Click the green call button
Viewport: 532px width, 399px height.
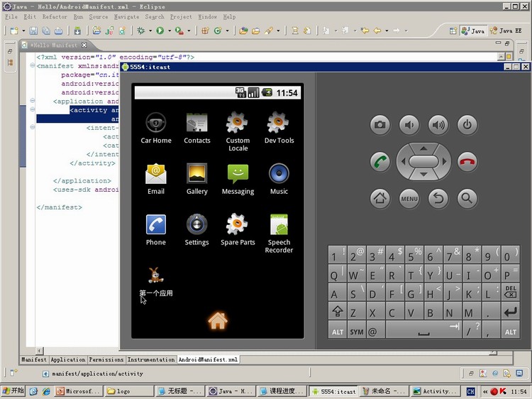pyautogui.click(x=380, y=162)
